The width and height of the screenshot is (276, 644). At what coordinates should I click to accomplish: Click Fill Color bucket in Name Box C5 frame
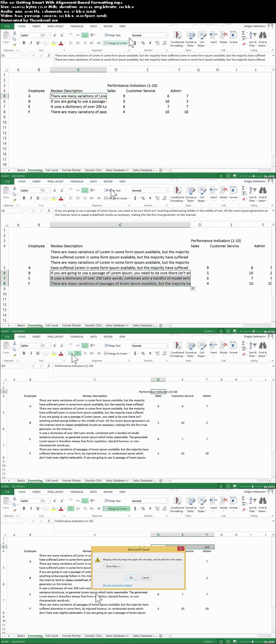(53, 43)
